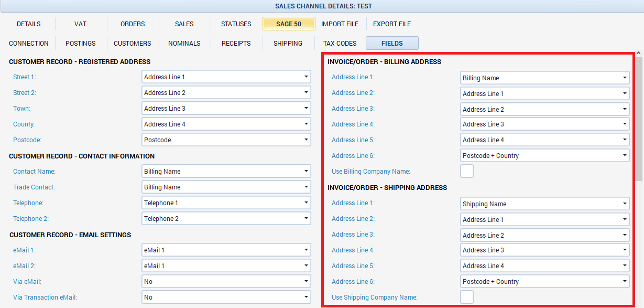Image resolution: width=644 pixels, height=308 pixels.
Task: Expand shipping Address Line 6 dropdown
Action: coord(545,282)
